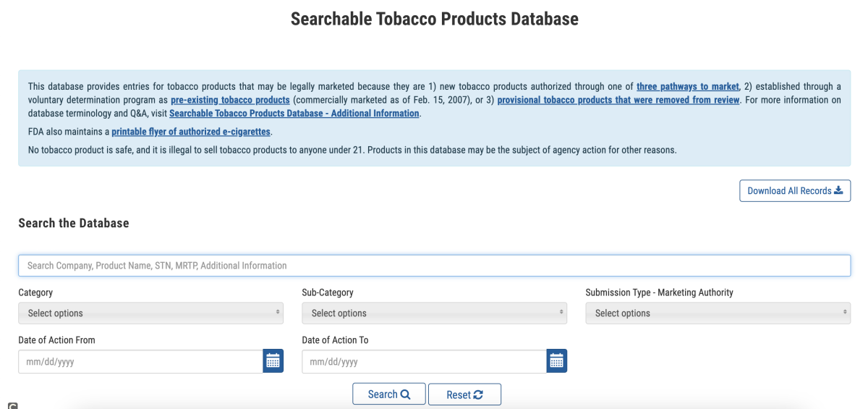Expand Submission Type - Marketing Authority dropdown
This screenshot has width=868, height=409.
pyautogui.click(x=718, y=313)
